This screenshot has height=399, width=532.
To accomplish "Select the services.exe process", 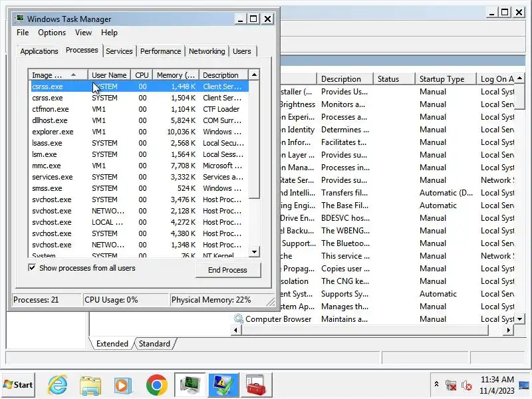I will click(140, 177).
